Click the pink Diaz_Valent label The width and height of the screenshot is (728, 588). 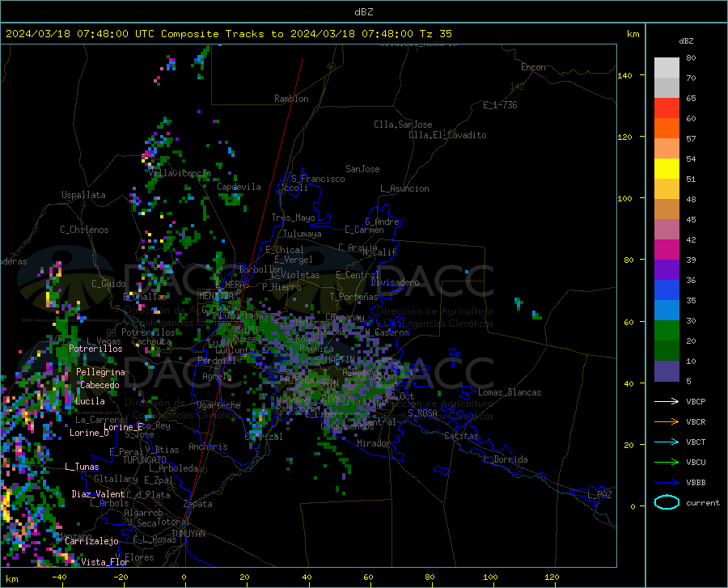click(x=98, y=494)
